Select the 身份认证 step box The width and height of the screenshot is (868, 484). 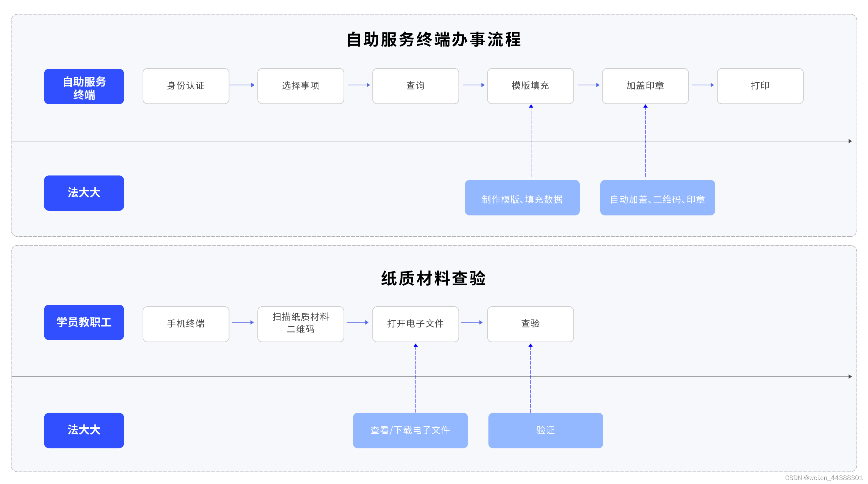[186, 86]
